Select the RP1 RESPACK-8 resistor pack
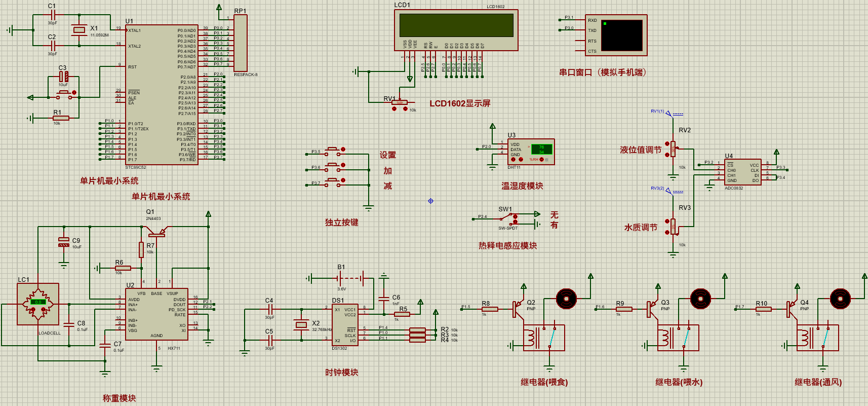868x406 pixels. (x=241, y=43)
